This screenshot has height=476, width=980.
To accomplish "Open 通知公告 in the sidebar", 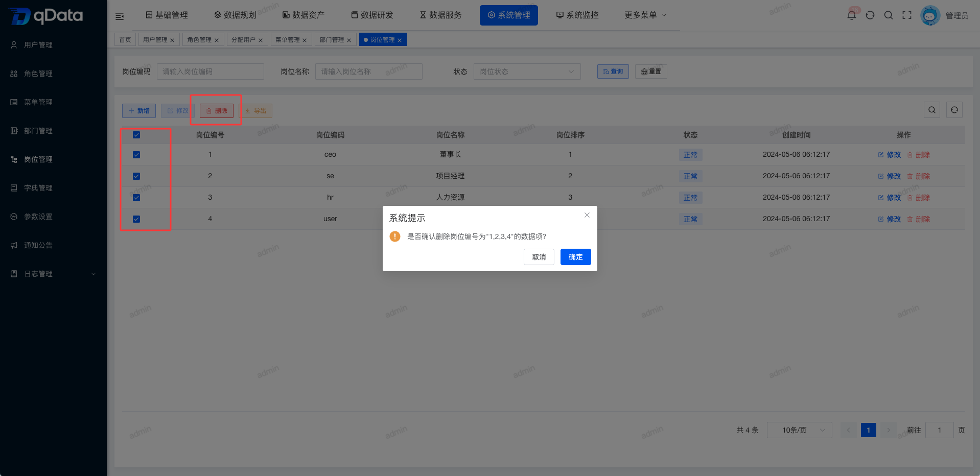I will click(53, 245).
